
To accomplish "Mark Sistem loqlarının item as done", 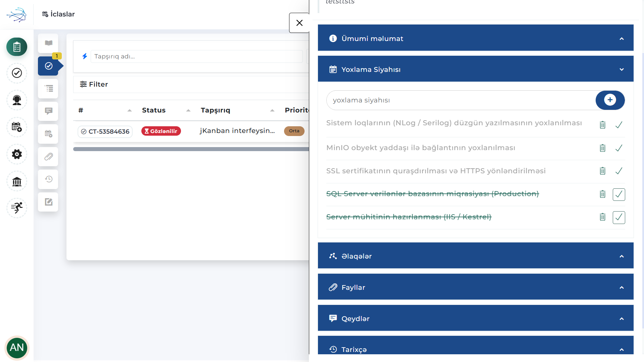I will coord(619,125).
